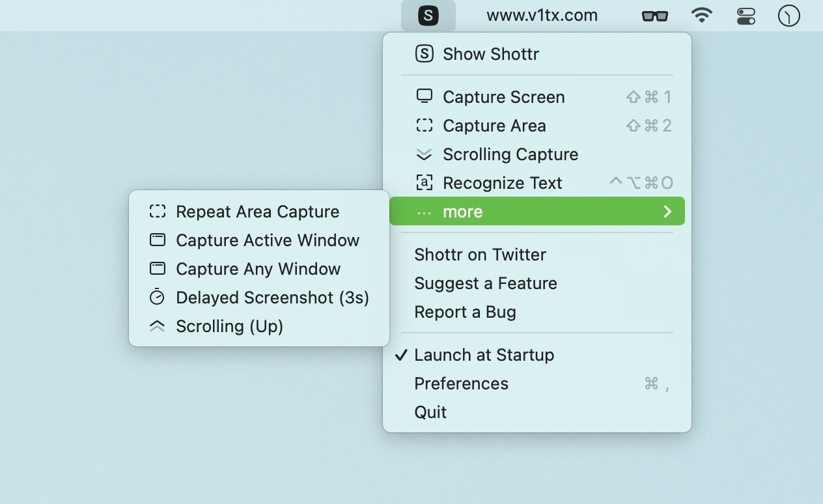The width and height of the screenshot is (823, 504).
Task: Toggle the Launch at Startup checkmark
Action: click(x=402, y=355)
